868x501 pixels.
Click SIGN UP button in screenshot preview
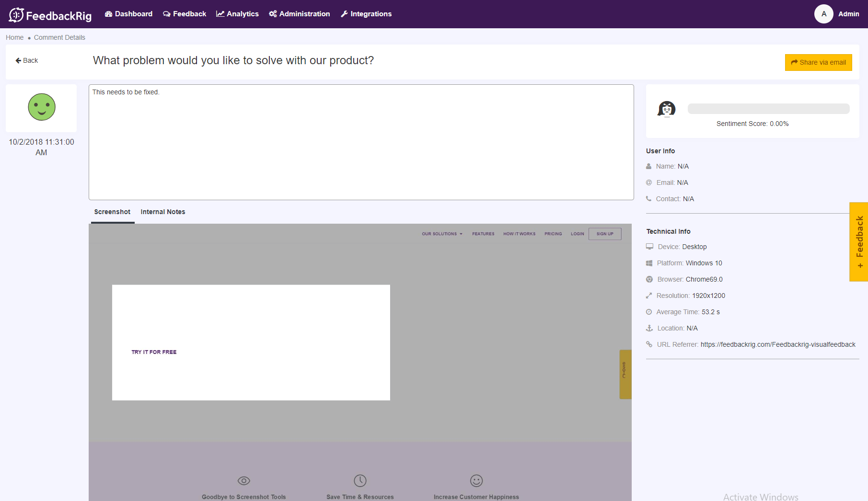[605, 234]
